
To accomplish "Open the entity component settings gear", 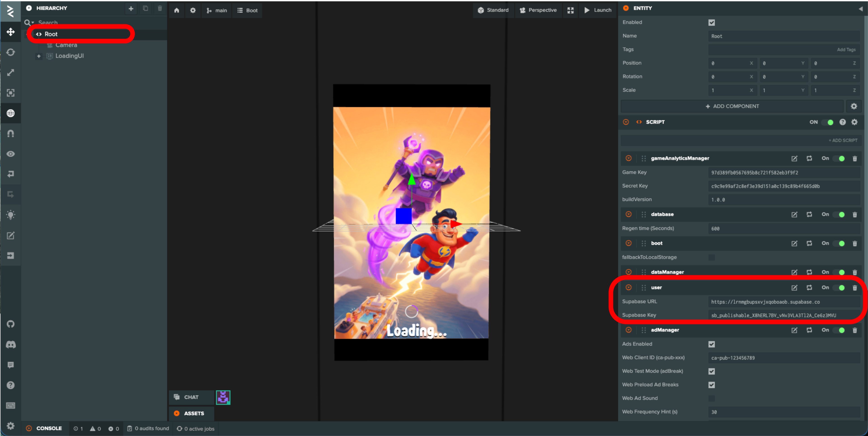I will (854, 106).
